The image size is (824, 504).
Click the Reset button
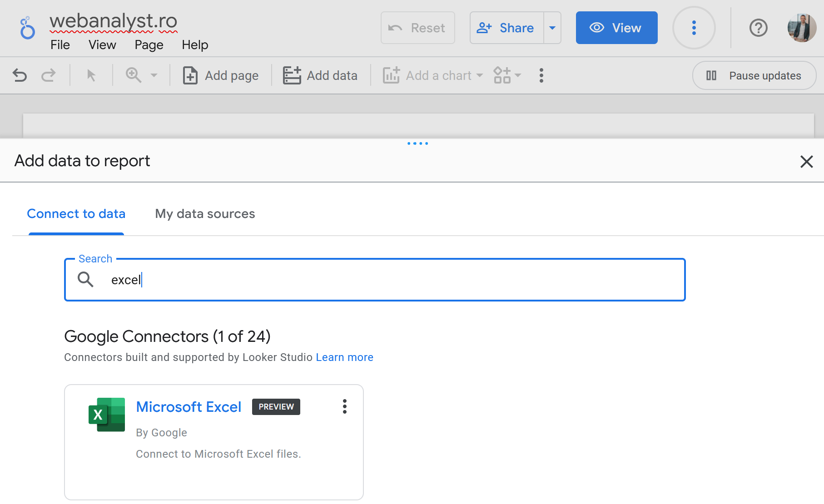(x=418, y=28)
